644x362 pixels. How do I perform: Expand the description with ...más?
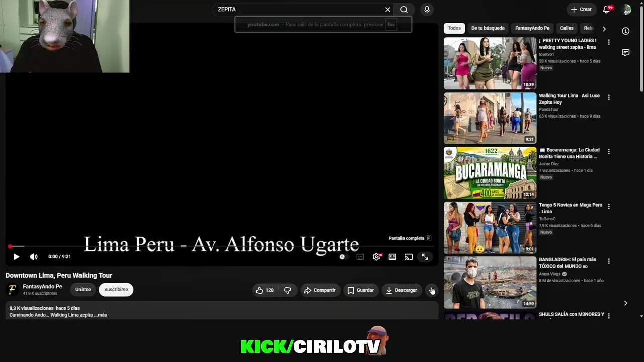[x=101, y=315]
